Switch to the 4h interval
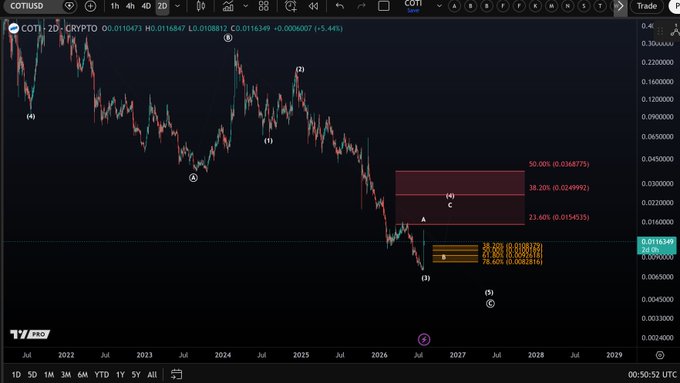The image size is (680, 383). pos(130,6)
